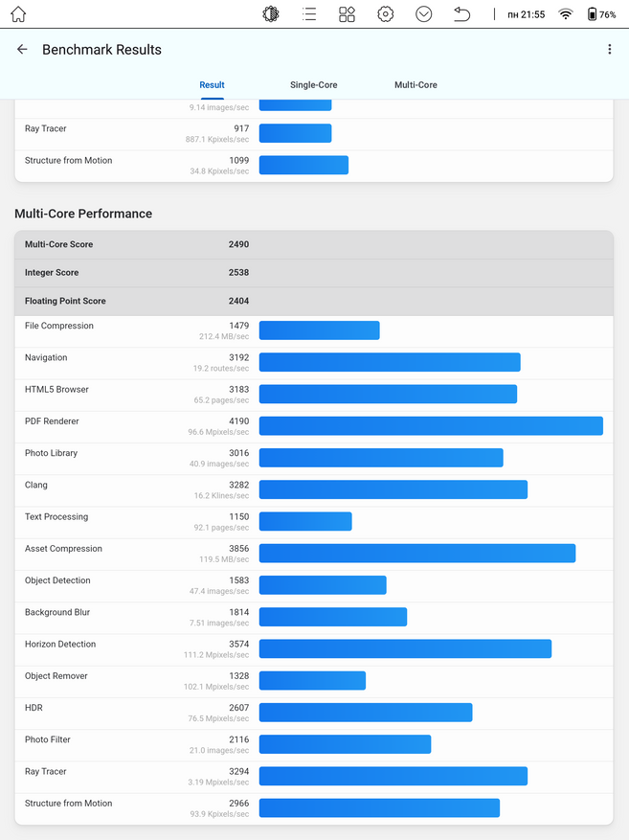Tap the battery 76% indicator
629x840 pixels.
(601, 14)
